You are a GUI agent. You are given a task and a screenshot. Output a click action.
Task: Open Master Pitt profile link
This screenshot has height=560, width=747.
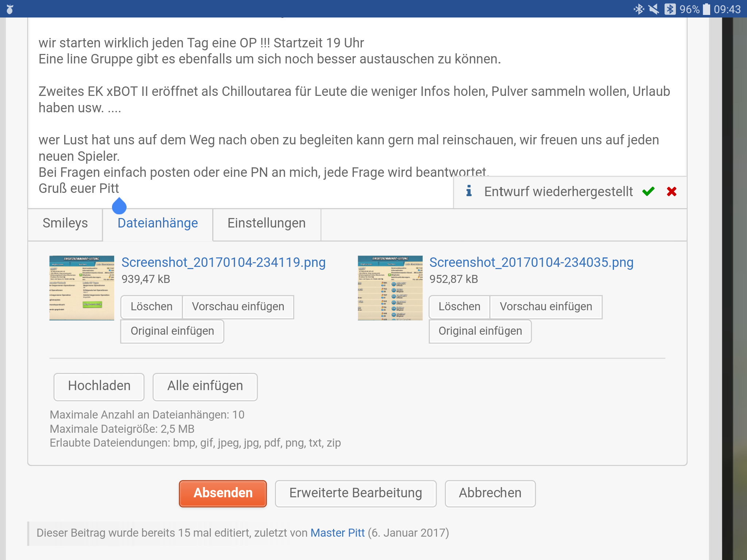337,533
